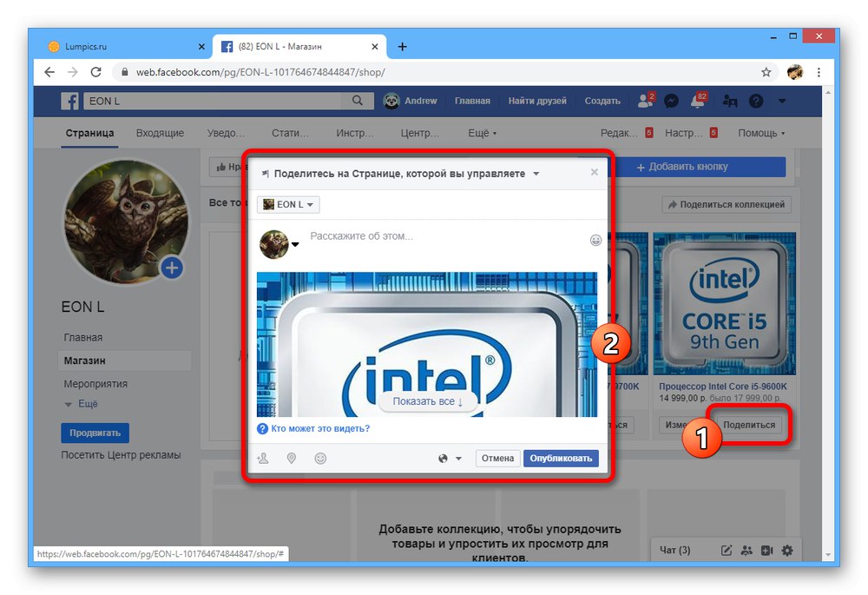Select Магазин in left sidebar
This screenshot has width=868, height=595.
124,360
